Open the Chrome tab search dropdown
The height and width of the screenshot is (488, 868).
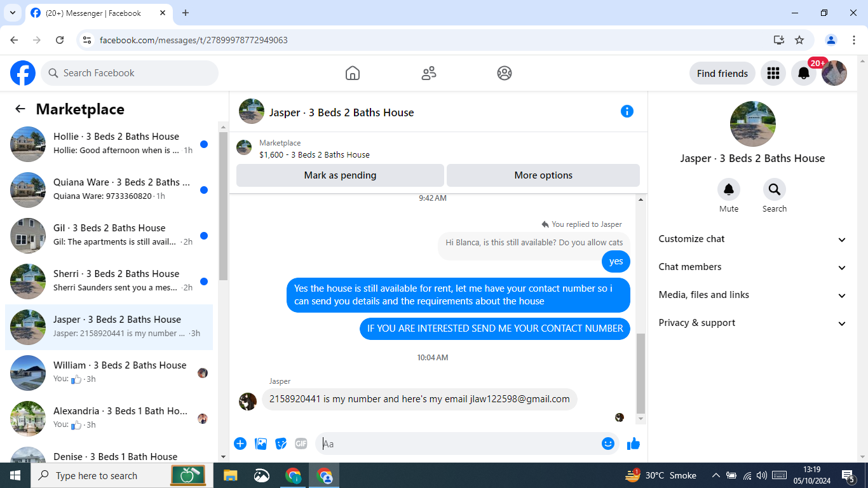point(12,13)
